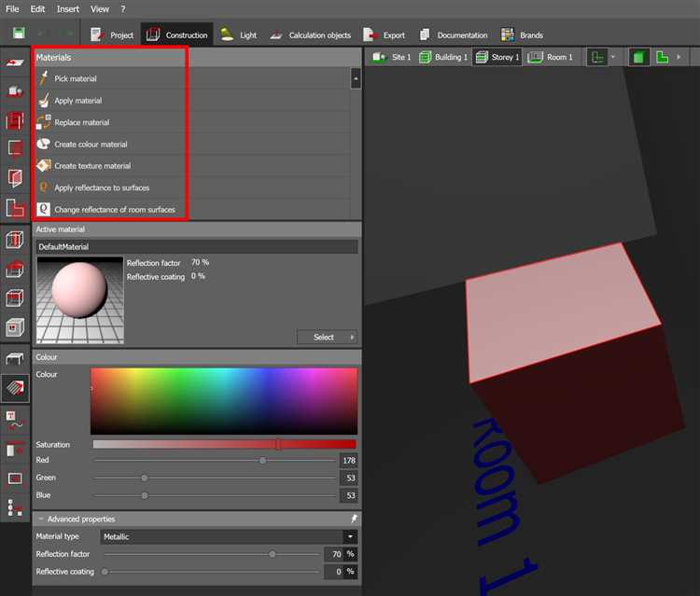Switch to green floor plan view icon

point(663,57)
